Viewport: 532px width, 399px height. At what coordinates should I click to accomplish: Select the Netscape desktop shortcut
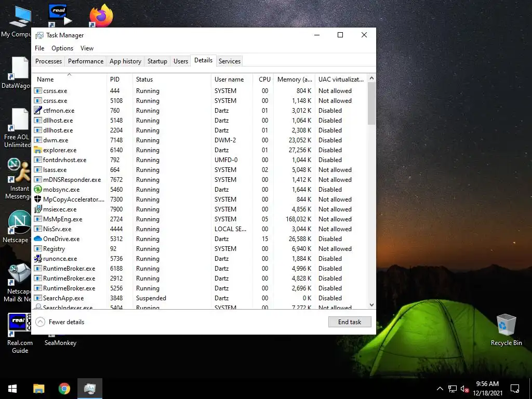17,227
